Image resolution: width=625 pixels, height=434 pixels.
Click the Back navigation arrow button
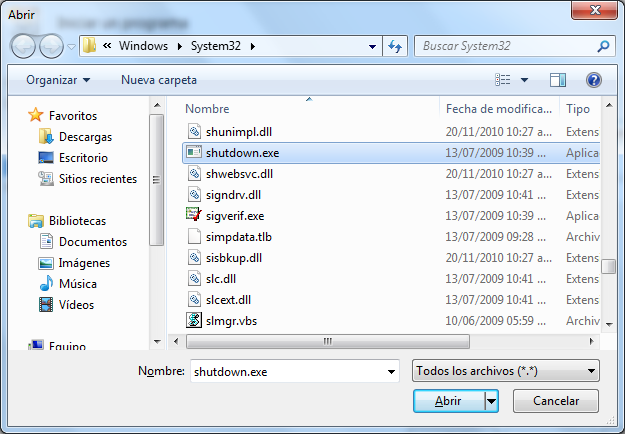(23, 46)
